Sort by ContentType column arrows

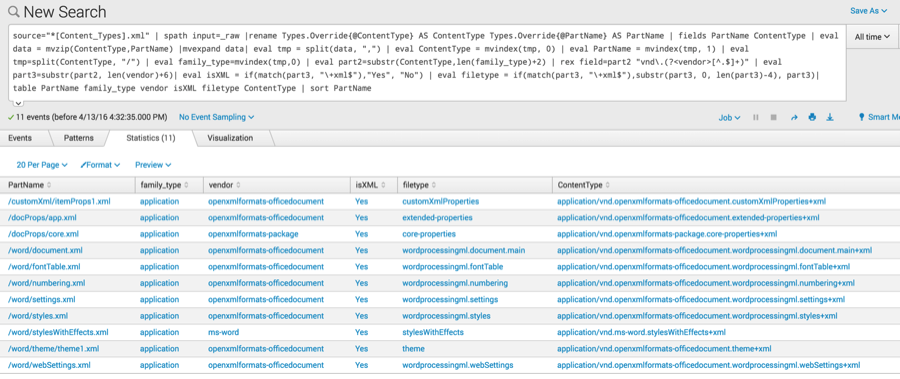(x=607, y=185)
